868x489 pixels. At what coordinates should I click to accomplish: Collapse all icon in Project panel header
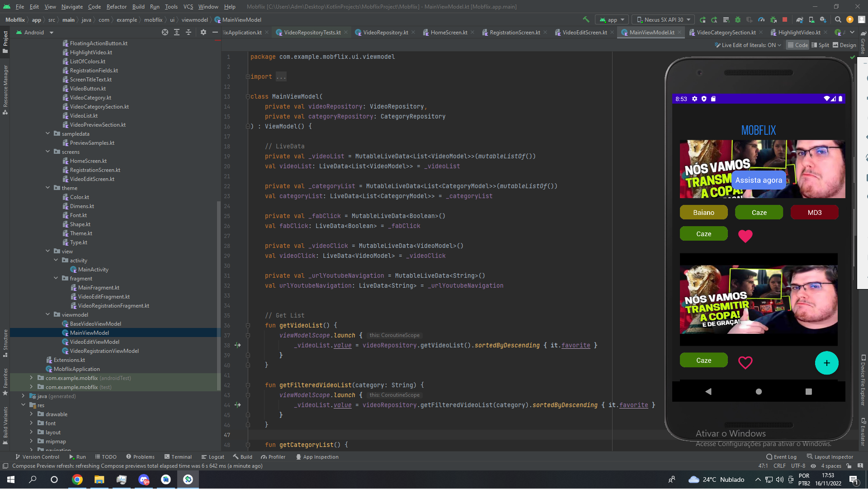coord(189,33)
